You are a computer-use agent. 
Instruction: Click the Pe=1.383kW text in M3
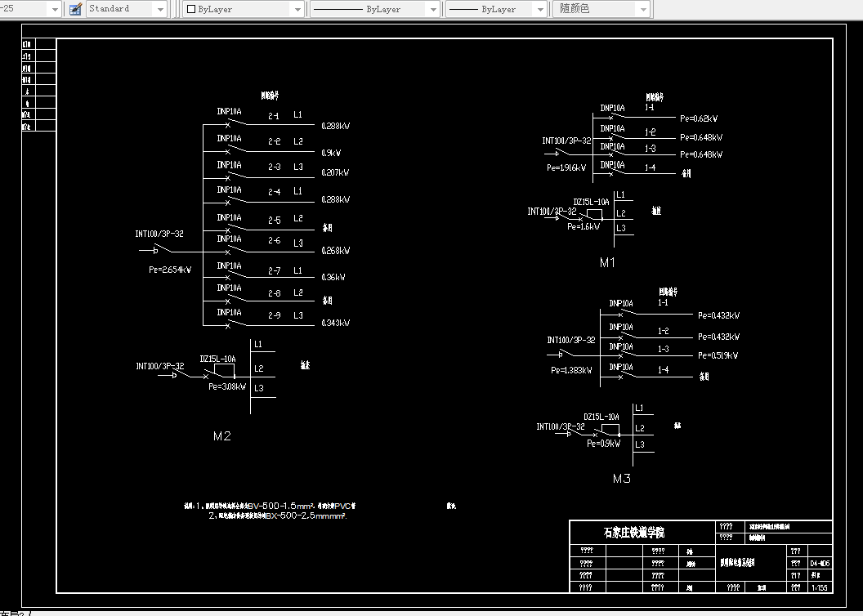tap(571, 370)
